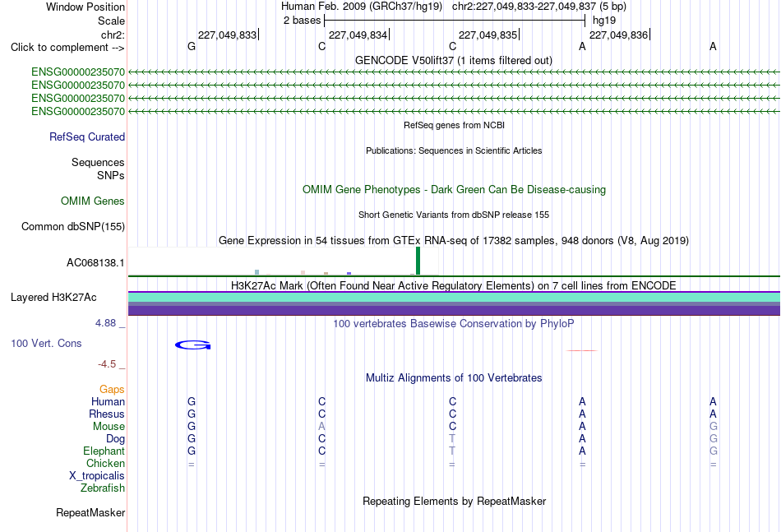Open 'Short Genetic Variants from dbSNP release 155'

pos(454,215)
